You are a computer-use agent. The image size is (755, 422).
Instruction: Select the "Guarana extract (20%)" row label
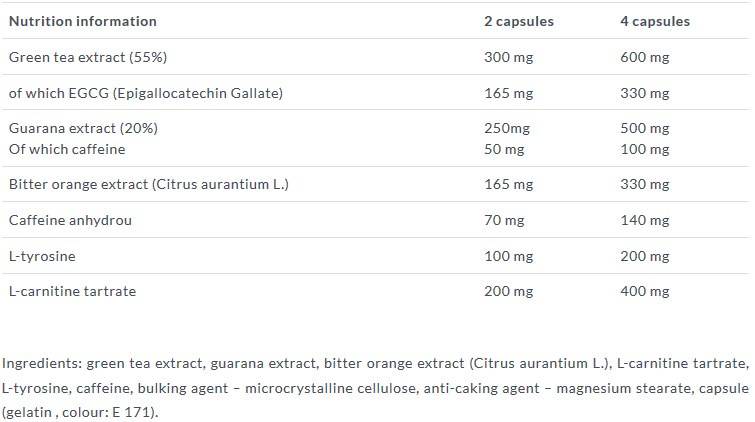coord(83,129)
